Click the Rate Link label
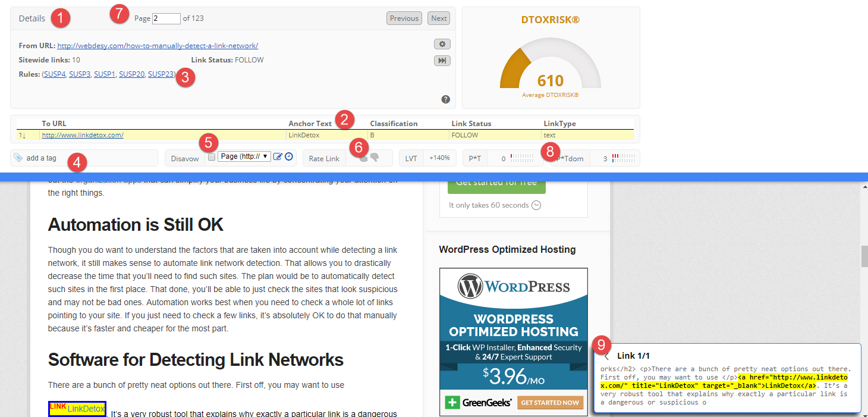The image size is (868, 417). 324,158
